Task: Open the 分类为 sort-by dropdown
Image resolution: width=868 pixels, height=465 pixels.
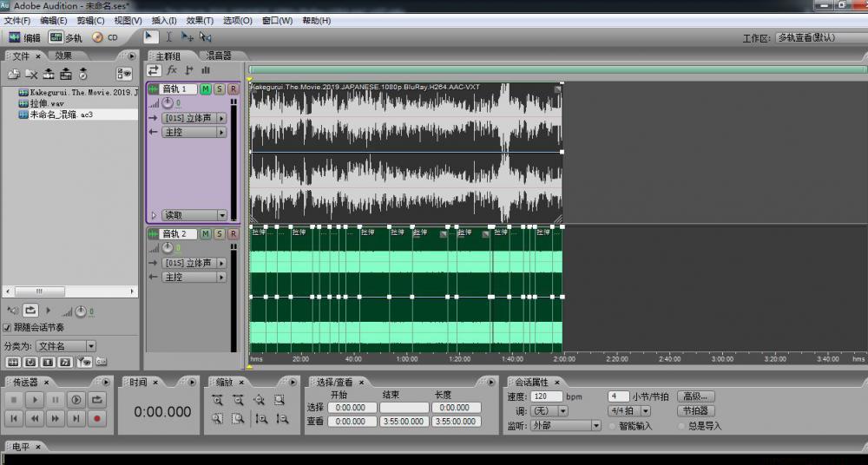Action: 66,346
